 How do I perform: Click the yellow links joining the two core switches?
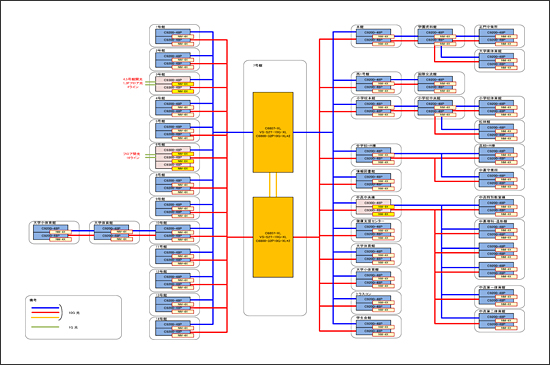point(273,185)
